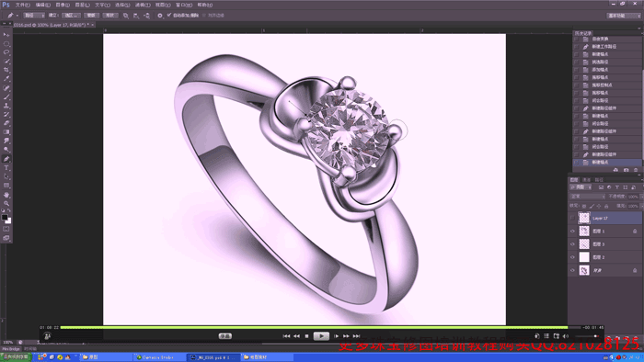Open pen options gear icon

click(160, 16)
